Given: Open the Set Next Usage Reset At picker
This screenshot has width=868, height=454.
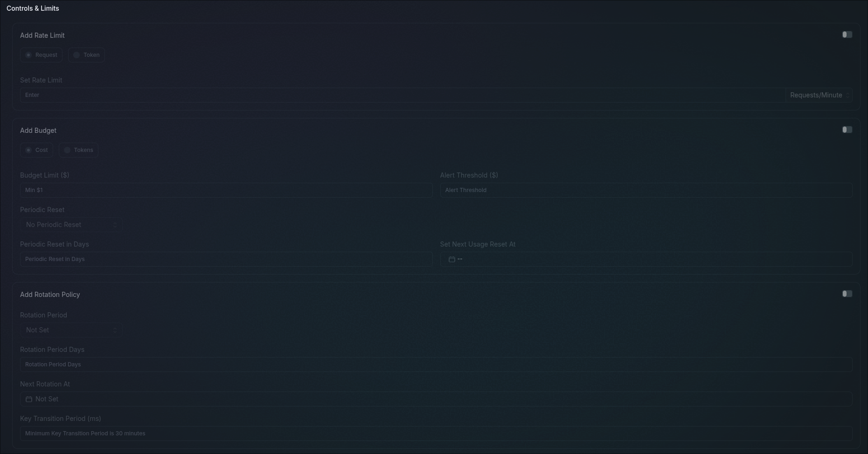Looking at the screenshot, I should [646, 259].
